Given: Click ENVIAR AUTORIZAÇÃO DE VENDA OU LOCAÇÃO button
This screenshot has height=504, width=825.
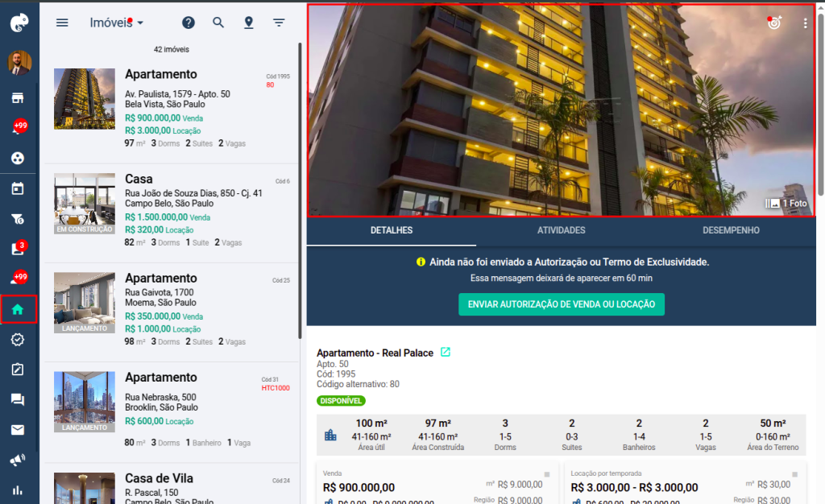Looking at the screenshot, I should 562,304.
